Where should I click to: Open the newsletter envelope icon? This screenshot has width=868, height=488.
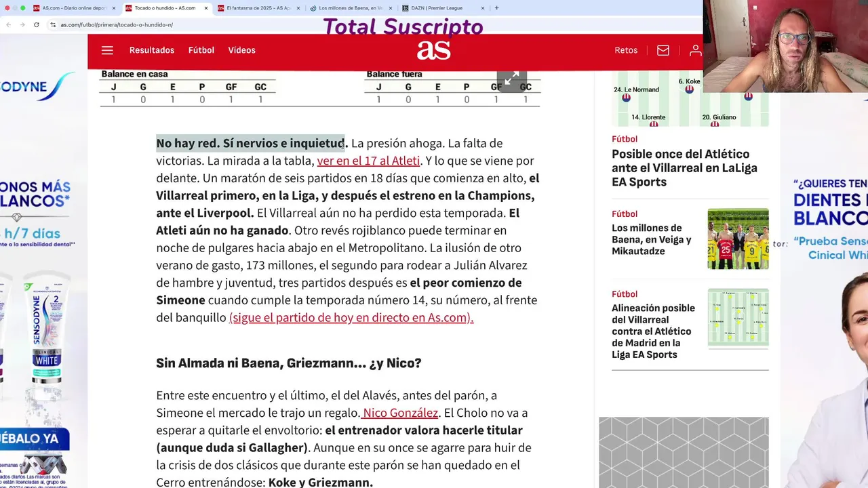point(663,50)
